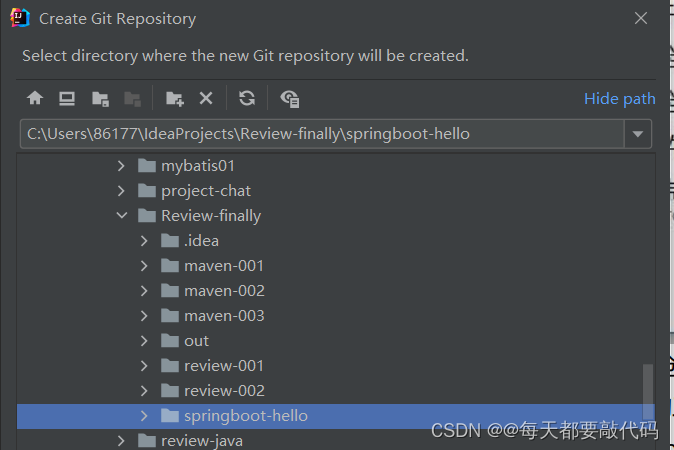Click the out folder icon
The image size is (674, 450).
pos(170,341)
